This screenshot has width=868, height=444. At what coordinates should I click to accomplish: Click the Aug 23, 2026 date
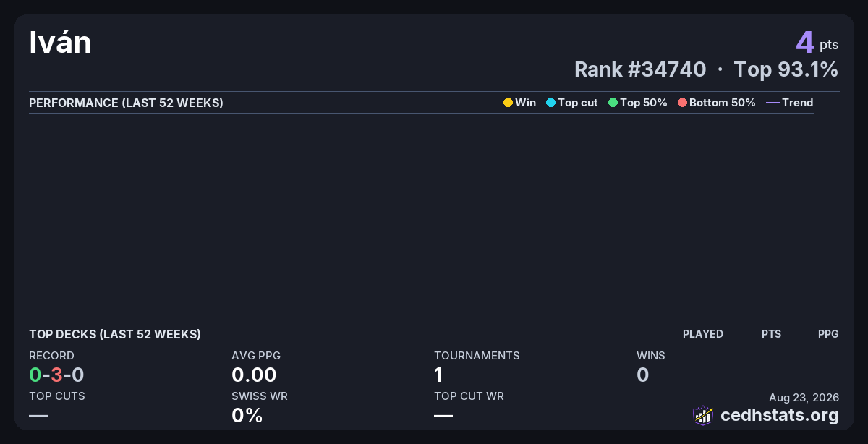coord(804,397)
